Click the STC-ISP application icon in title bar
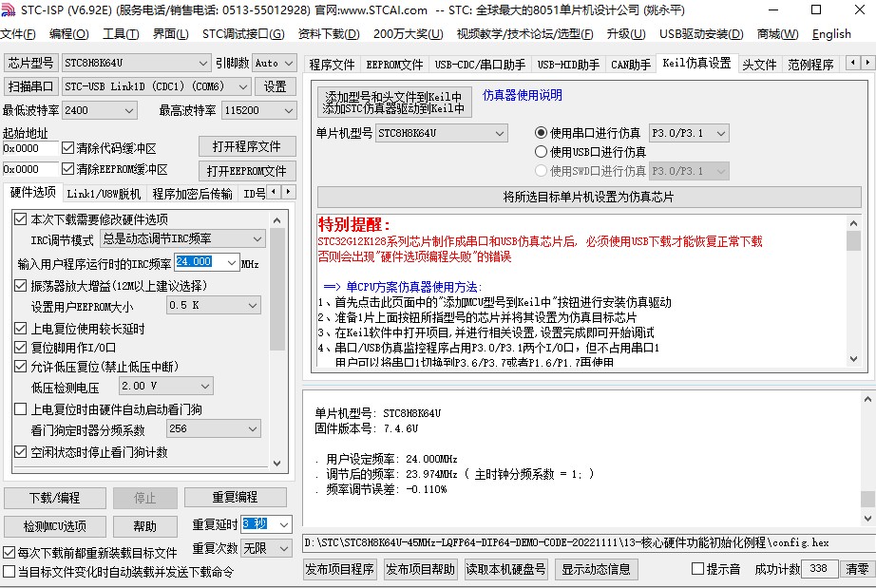The height and width of the screenshot is (588, 876). tap(9, 10)
